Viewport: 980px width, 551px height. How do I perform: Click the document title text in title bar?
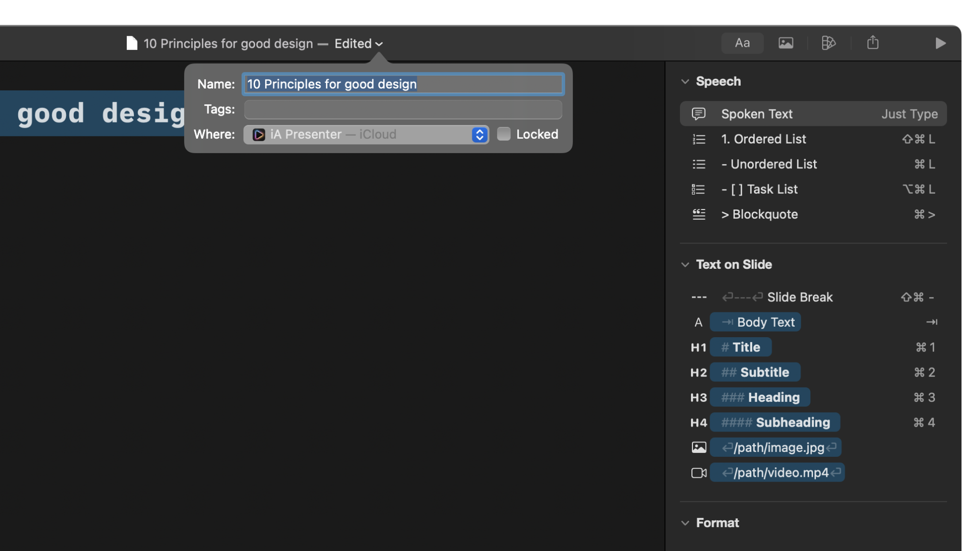(x=228, y=44)
